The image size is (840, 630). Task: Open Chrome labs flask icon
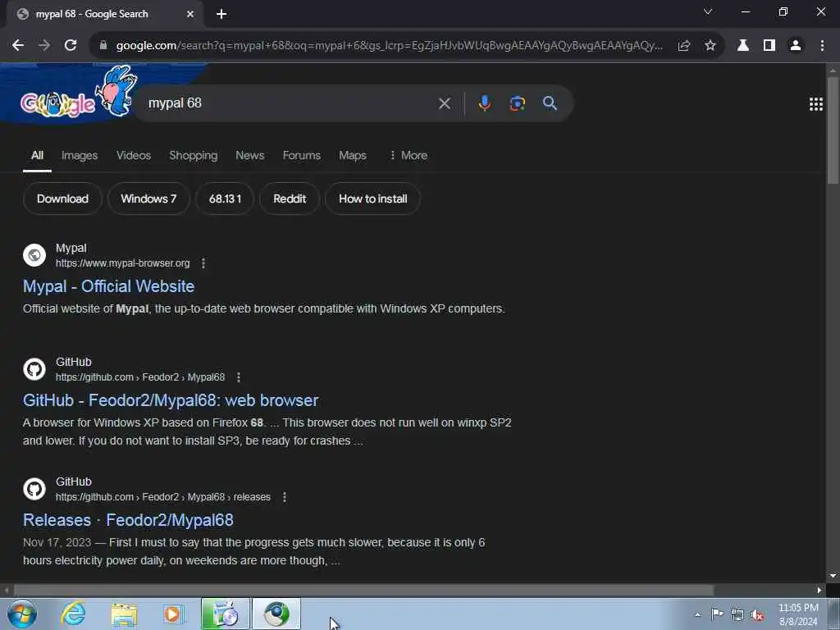742,46
